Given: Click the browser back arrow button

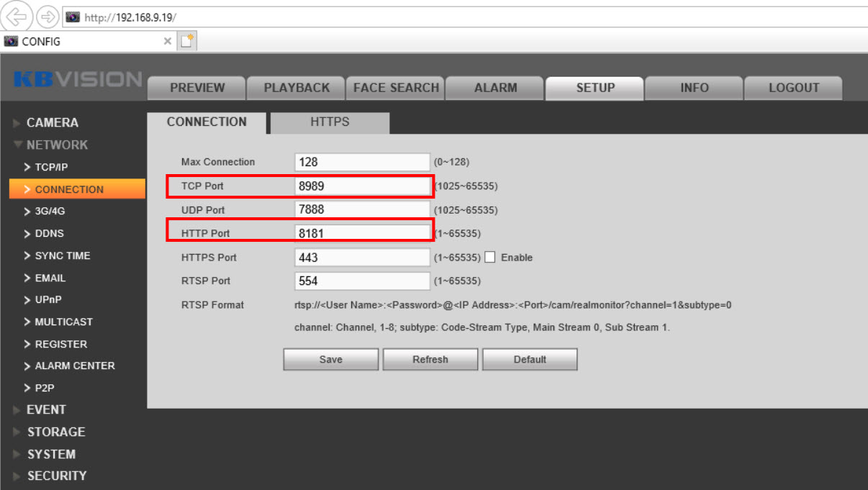Looking at the screenshot, I should (16, 16).
